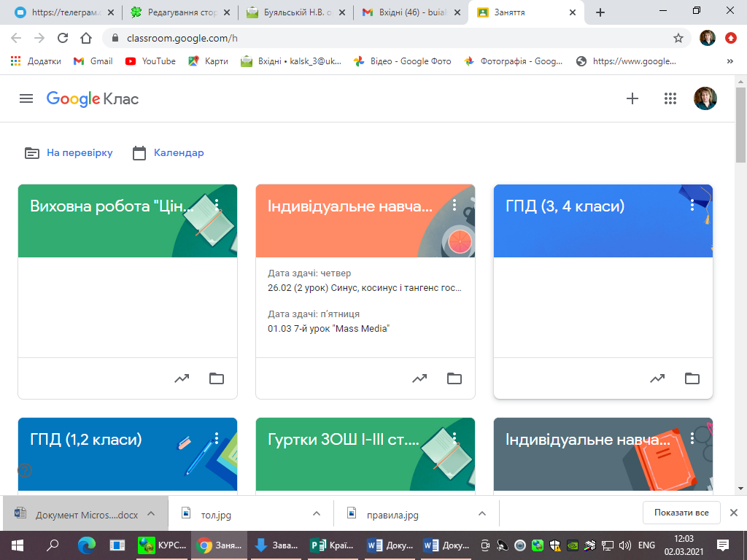Show hidden bookmarks with the double chevron
This screenshot has height=560, width=747.
(730, 61)
